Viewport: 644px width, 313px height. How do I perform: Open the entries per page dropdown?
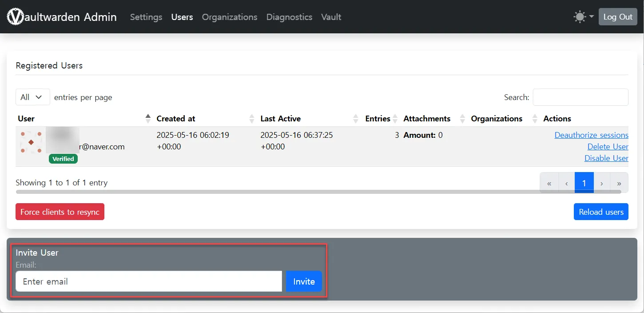click(32, 97)
